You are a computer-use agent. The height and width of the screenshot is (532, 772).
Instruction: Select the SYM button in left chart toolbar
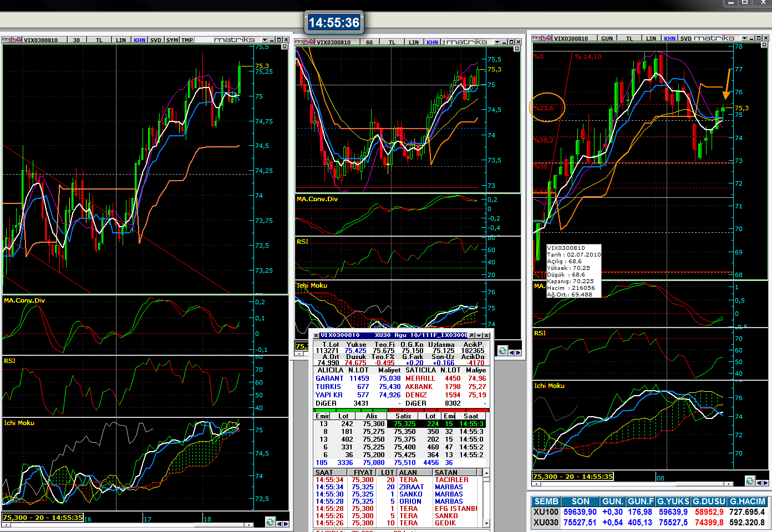[172, 40]
